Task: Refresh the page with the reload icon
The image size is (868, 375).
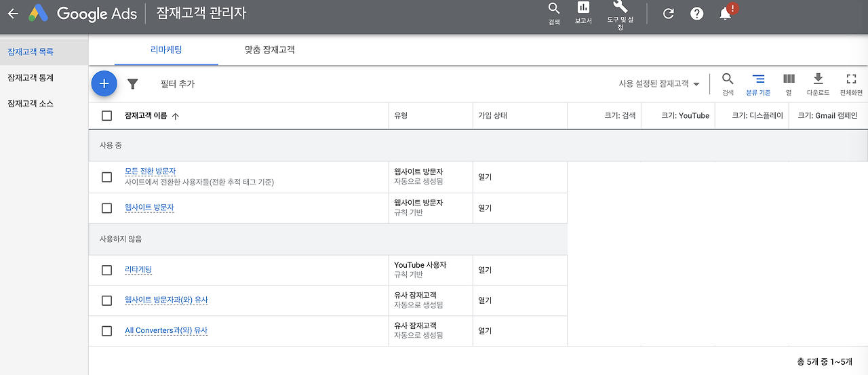Action: tap(668, 14)
